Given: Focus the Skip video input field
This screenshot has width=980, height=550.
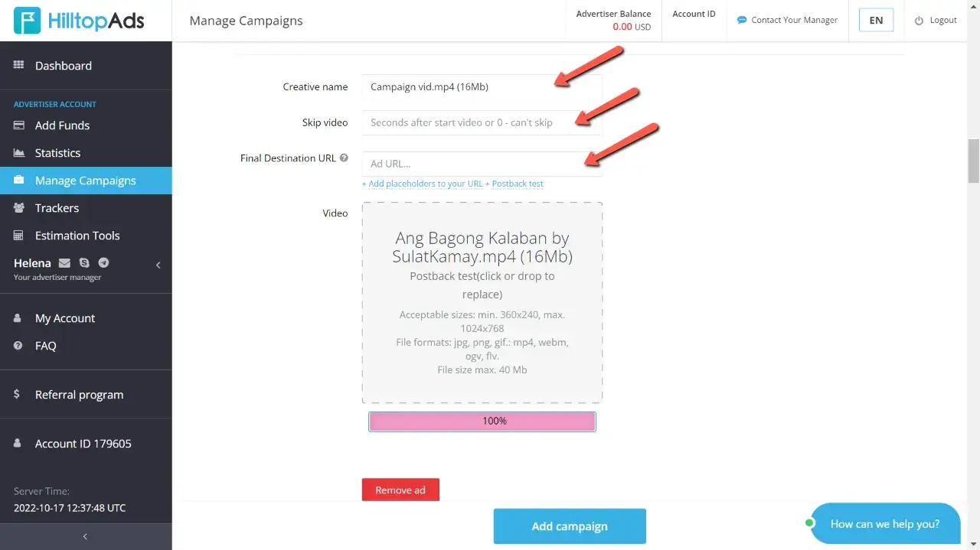Looking at the screenshot, I should 482,122.
